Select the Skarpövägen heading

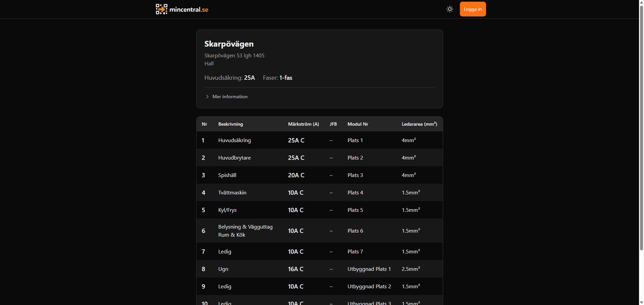pyautogui.click(x=229, y=44)
